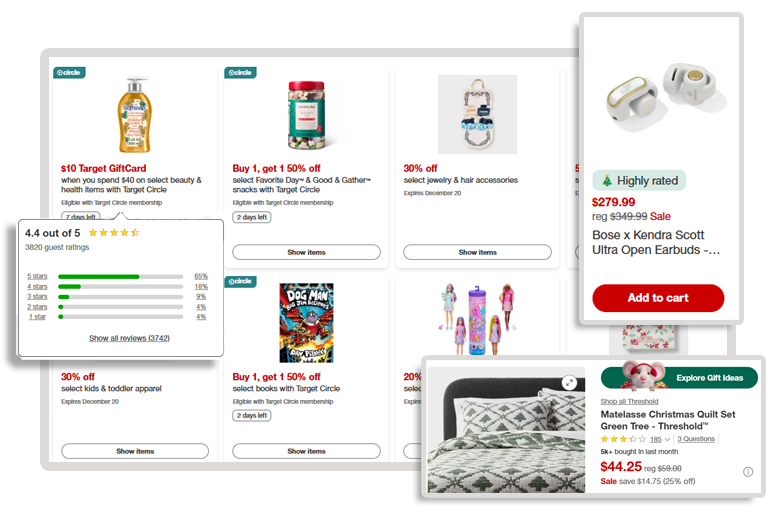Filter reviews by 1 star
The width and height of the screenshot is (776, 518).
(37, 317)
